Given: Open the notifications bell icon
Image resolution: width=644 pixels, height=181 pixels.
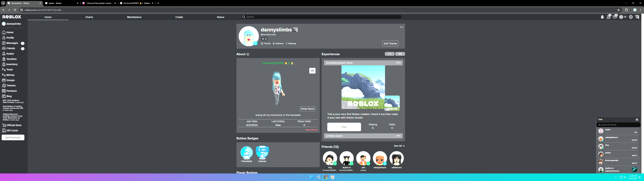Looking at the screenshot, I should coord(602,17).
